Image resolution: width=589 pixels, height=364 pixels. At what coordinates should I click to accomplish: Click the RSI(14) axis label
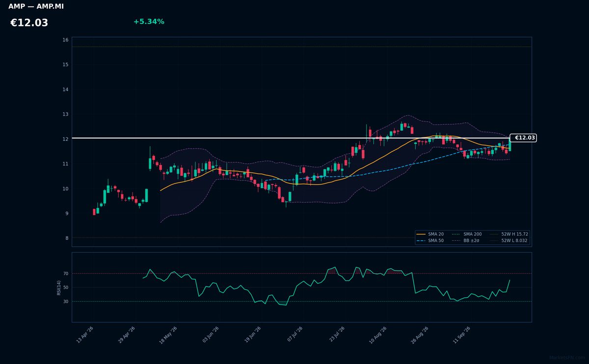[x=59, y=287]
